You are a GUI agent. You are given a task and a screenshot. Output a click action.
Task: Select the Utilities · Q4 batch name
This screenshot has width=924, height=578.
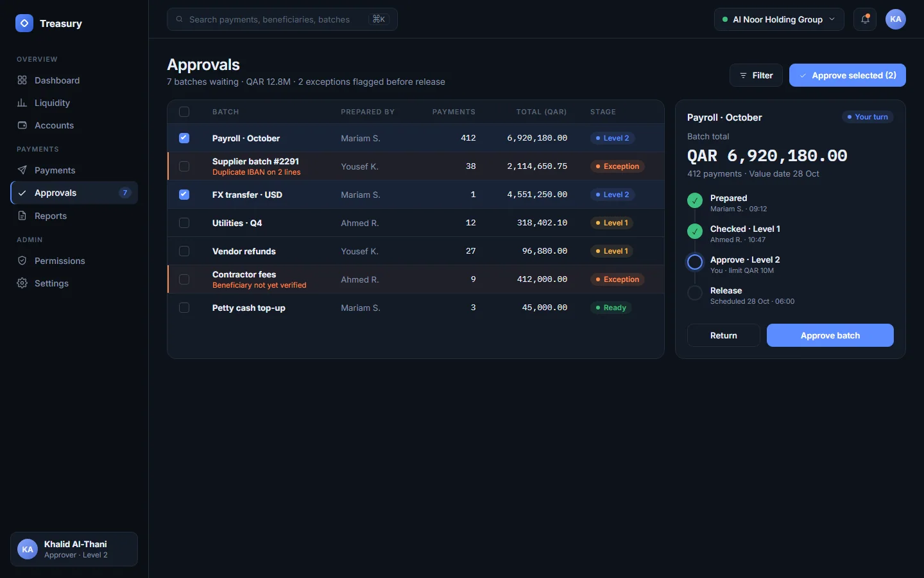[237, 223]
